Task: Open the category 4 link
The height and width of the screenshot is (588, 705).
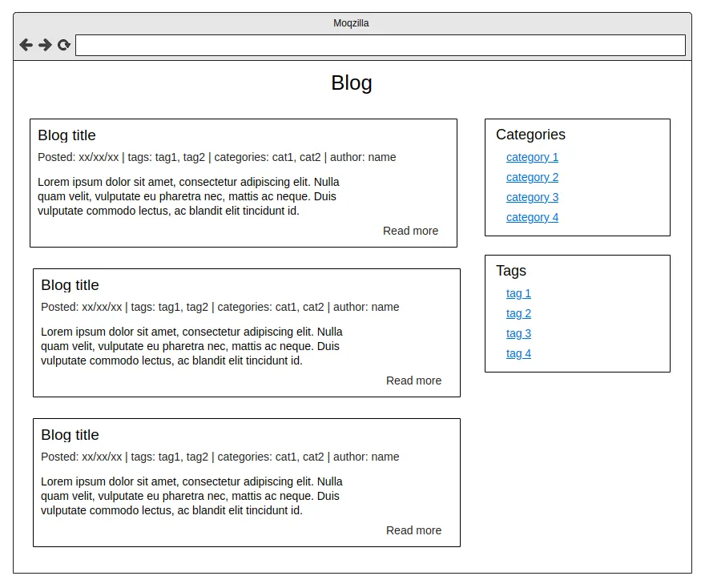Action: click(532, 217)
